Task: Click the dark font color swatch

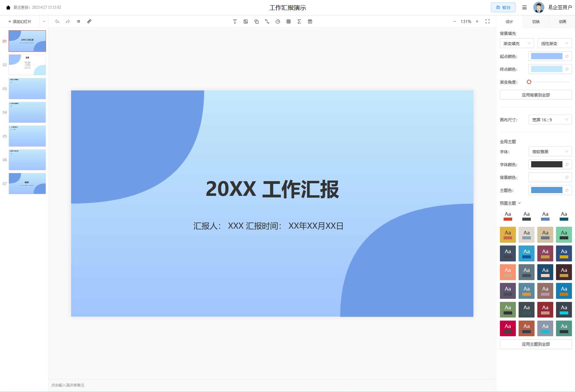Action: coord(546,165)
